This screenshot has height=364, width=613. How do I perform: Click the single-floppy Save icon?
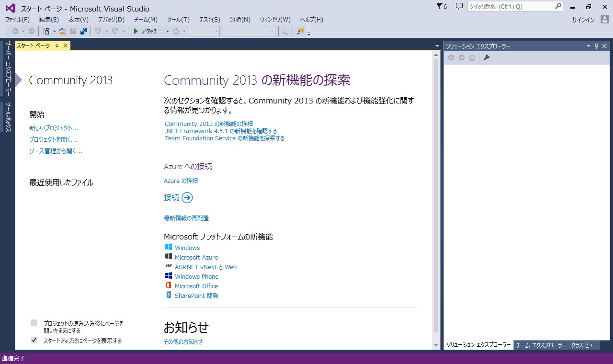tap(73, 31)
